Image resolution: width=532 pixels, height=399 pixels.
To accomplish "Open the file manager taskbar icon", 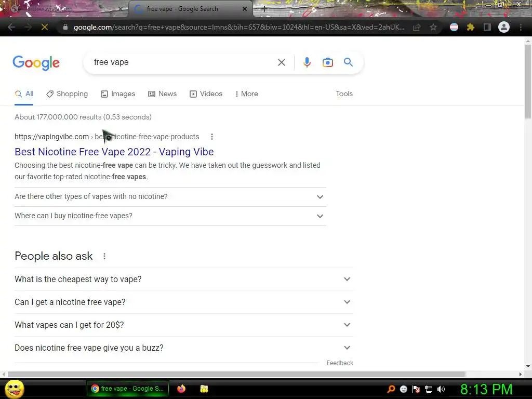I will pos(204,389).
